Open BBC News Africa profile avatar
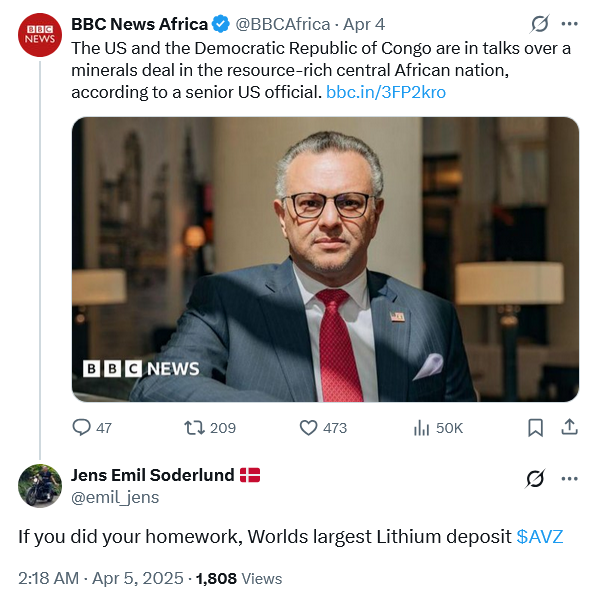The height and width of the screenshot is (598, 598). point(40,35)
